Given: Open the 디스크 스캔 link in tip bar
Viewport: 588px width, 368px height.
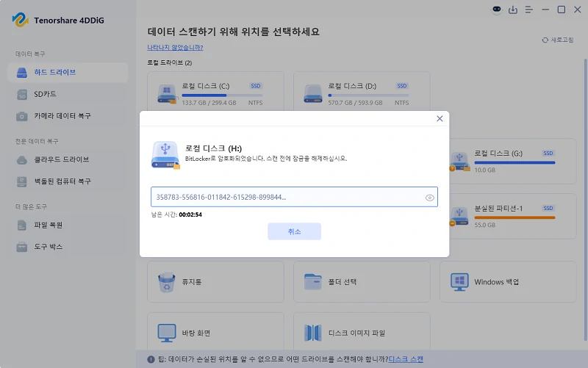Looking at the screenshot, I should click(406, 359).
